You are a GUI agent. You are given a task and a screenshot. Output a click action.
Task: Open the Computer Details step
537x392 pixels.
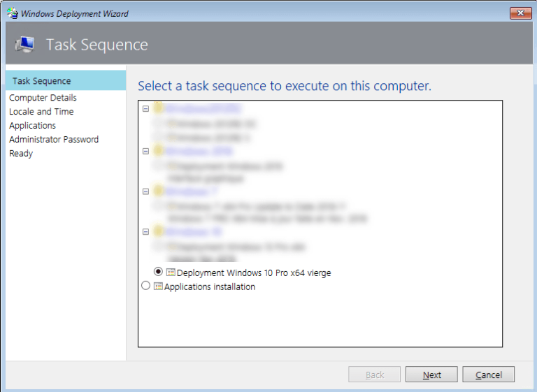point(43,98)
